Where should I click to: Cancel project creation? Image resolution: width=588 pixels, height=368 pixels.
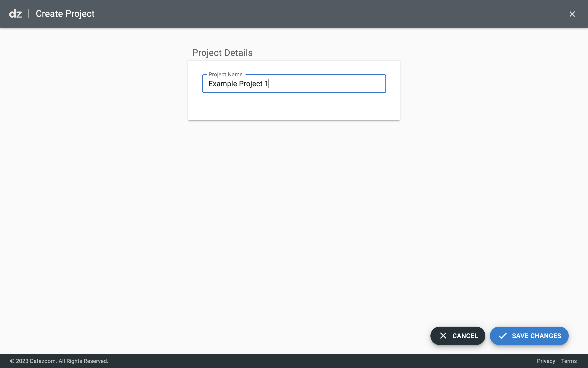tap(458, 336)
